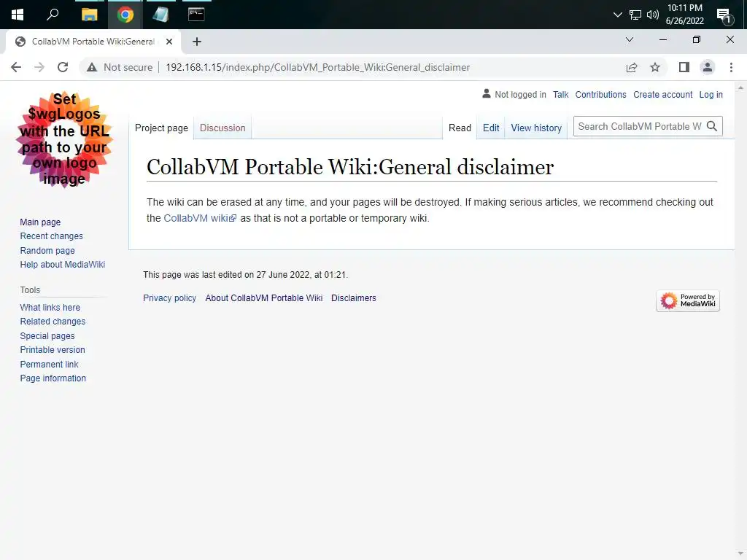This screenshot has width=747, height=560.
Task: Open the command prompt taskbar icon
Action: pos(196,15)
